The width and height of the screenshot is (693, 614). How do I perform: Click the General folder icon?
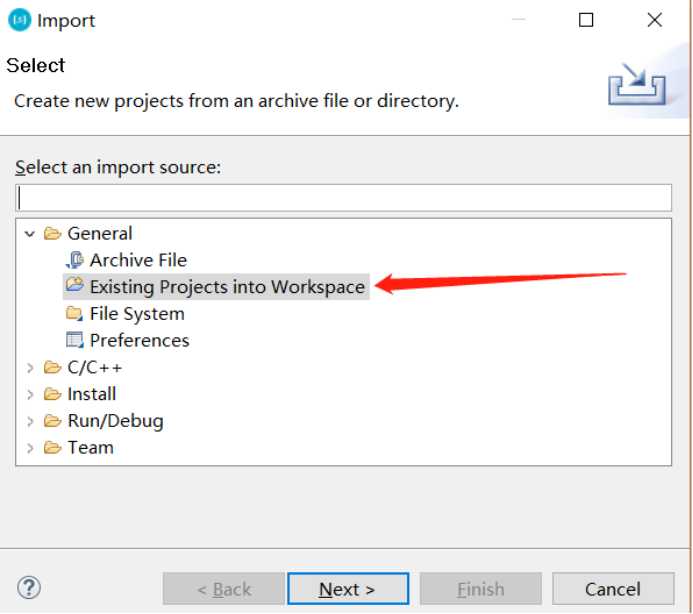pyautogui.click(x=52, y=233)
